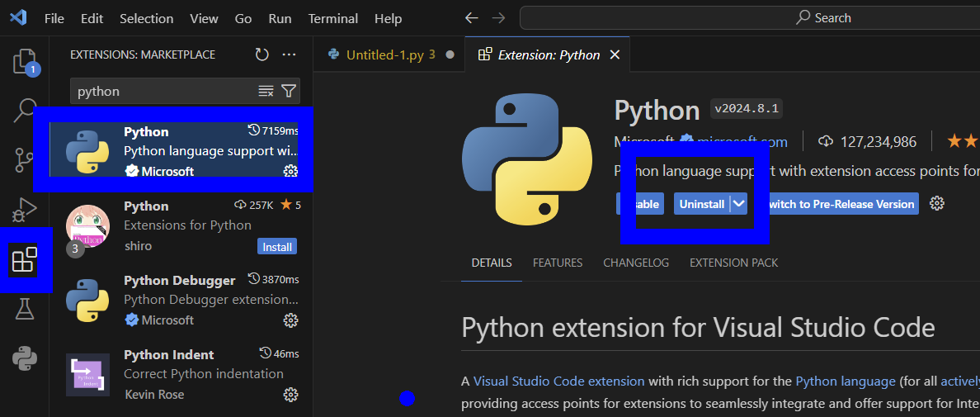Open the extensions filter funnel menu
The width and height of the screenshot is (980, 417).
click(288, 92)
